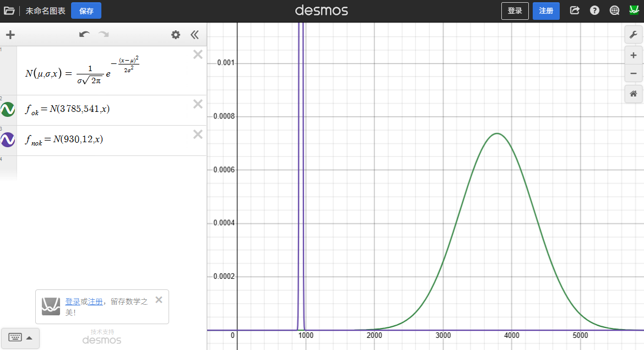This screenshot has height=350, width=644.
Task: Open expression list settings gear
Action: [176, 35]
